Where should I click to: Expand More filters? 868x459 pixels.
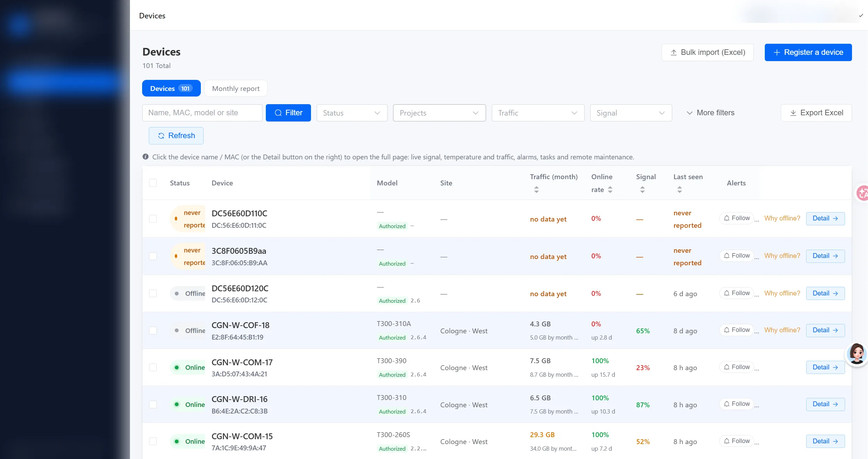710,113
